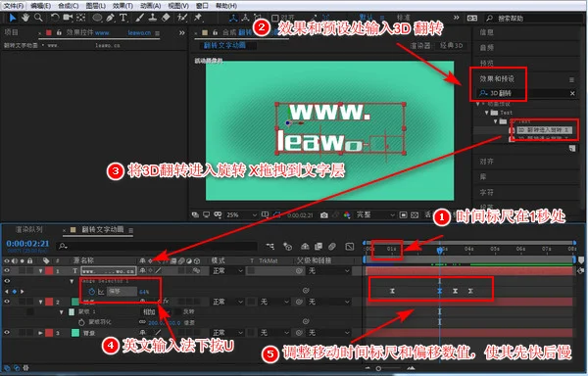Expand layer 3 背景 with the arrow
Viewport: 588px width, 376px height.
click(40, 333)
